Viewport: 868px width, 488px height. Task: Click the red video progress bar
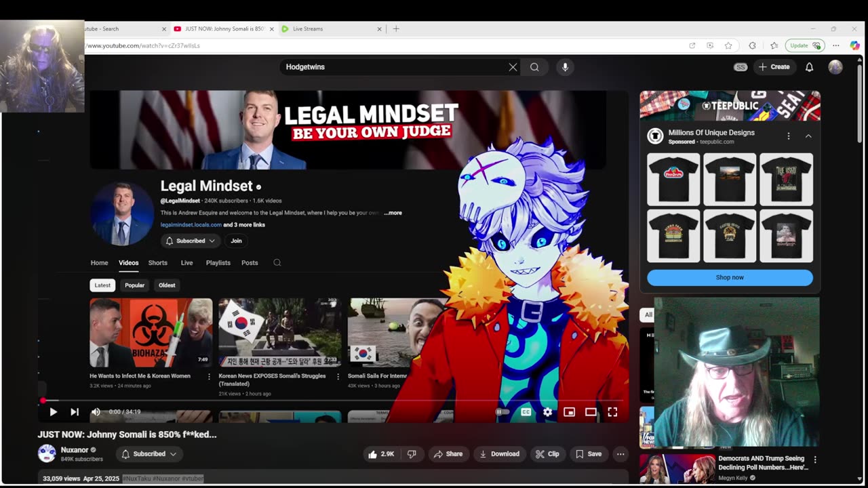(x=334, y=401)
